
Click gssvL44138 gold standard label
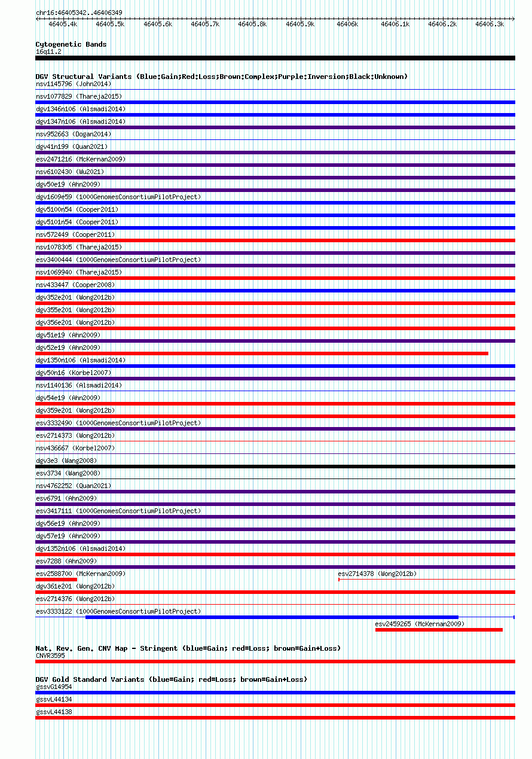coord(54,712)
